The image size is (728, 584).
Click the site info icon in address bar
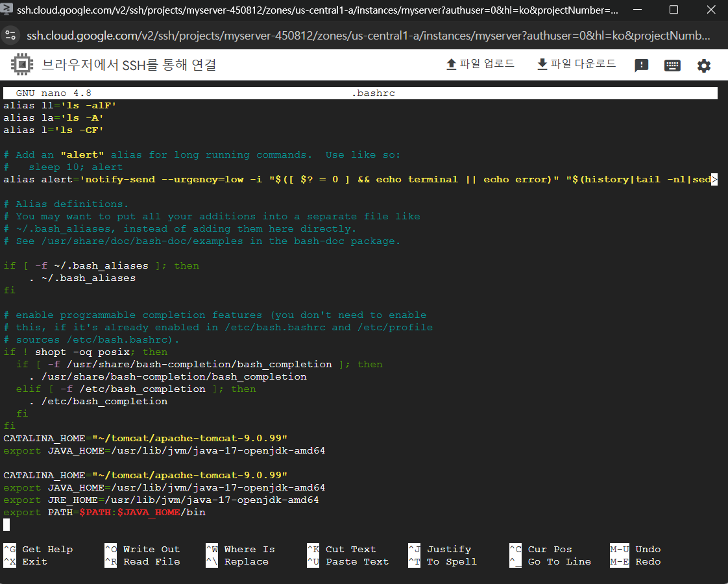click(x=11, y=34)
